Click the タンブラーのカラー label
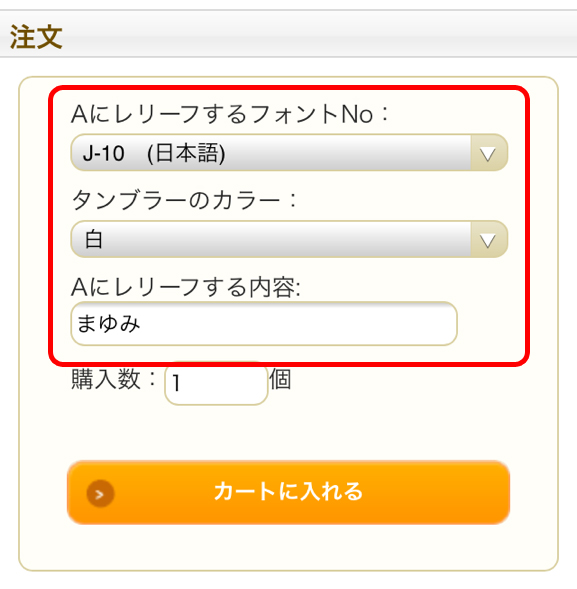 (184, 200)
